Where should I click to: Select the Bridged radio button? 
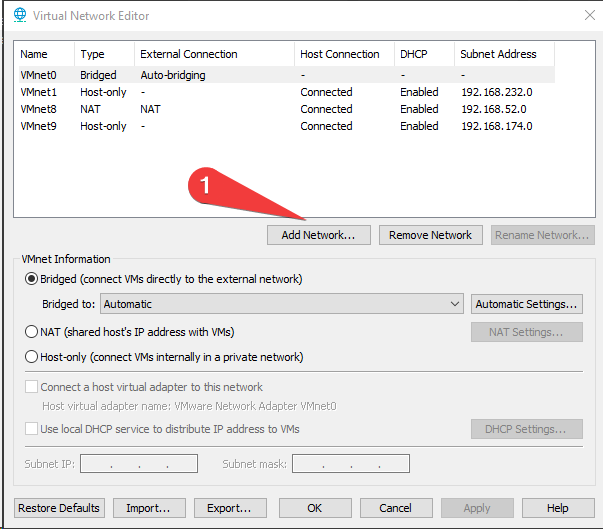coord(31,279)
